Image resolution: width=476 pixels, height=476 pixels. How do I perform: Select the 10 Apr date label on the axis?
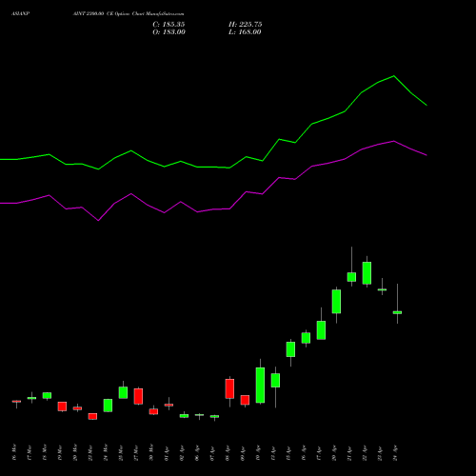258,453
